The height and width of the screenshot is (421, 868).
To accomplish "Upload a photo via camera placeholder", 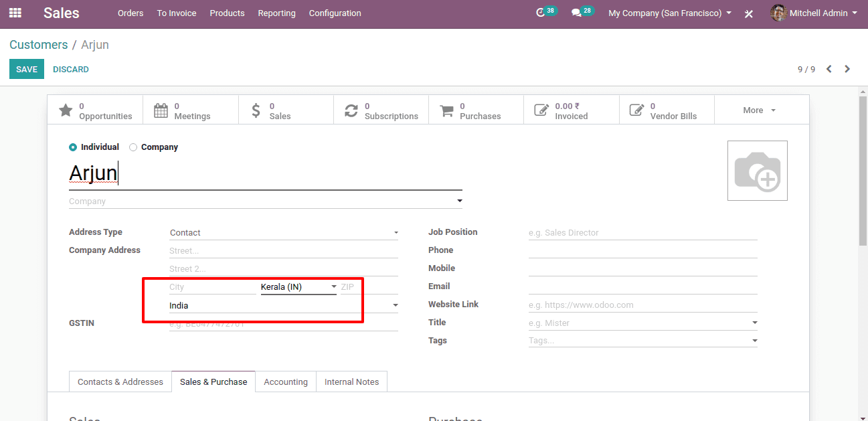I will click(758, 171).
